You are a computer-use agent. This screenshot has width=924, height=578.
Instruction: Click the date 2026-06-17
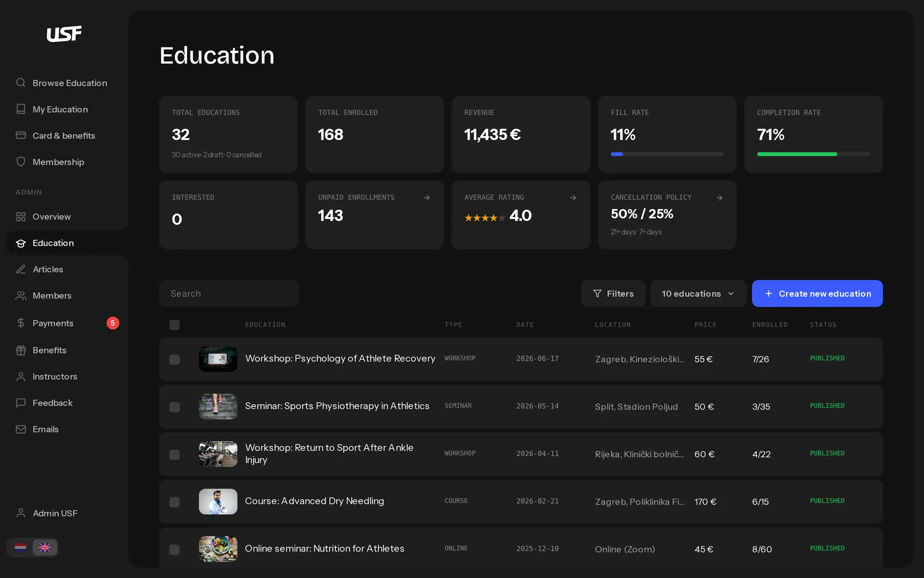pos(537,359)
